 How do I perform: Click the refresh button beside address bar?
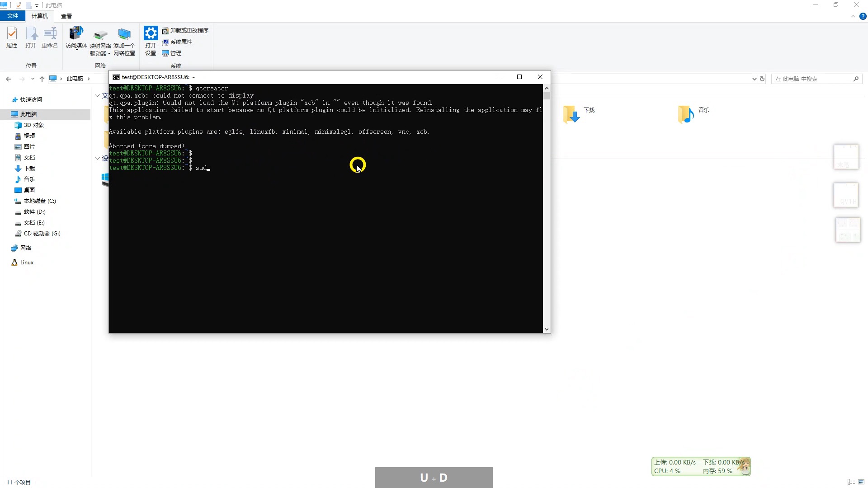[x=762, y=79]
